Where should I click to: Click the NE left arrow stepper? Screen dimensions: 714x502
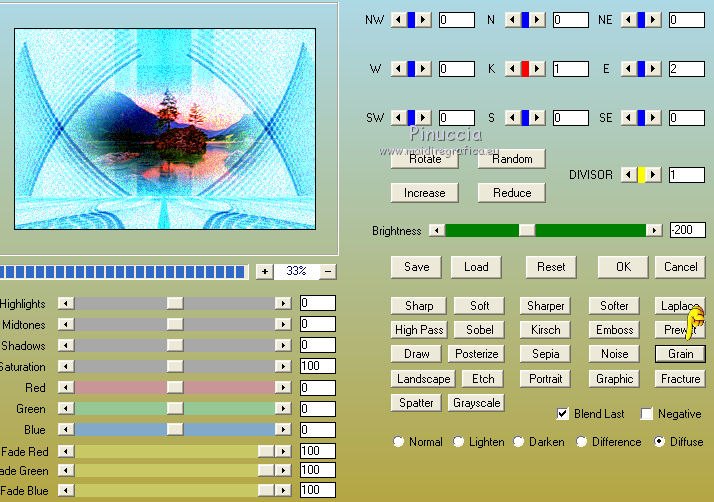pyautogui.click(x=629, y=20)
